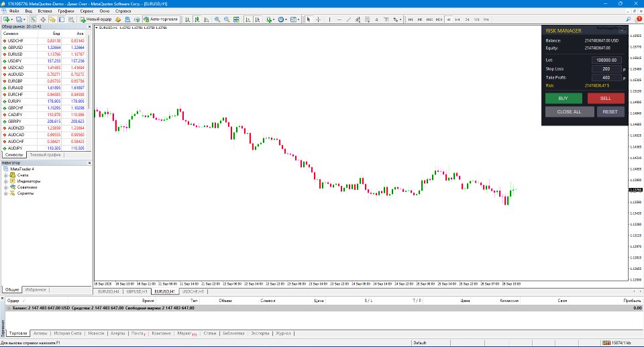The image size is (644, 347).
Task: Select the Crosshair tool
Action: click(318, 19)
